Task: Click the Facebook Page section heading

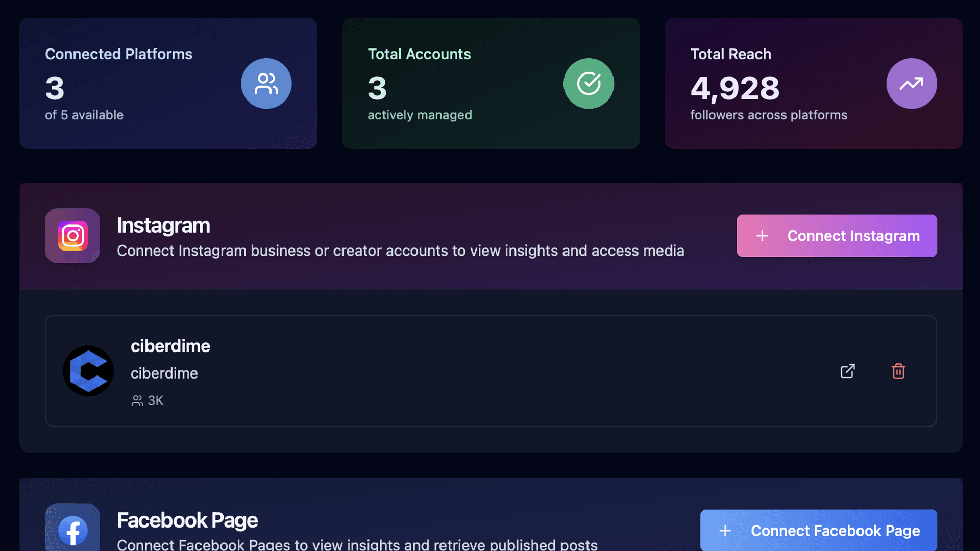Action: click(187, 520)
